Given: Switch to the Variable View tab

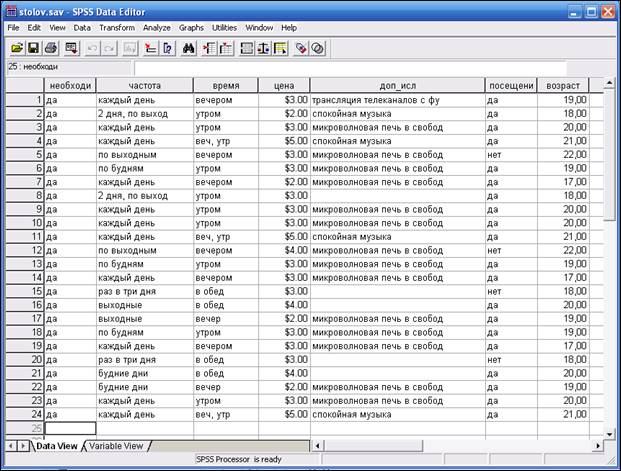Looking at the screenshot, I should (117, 446).
